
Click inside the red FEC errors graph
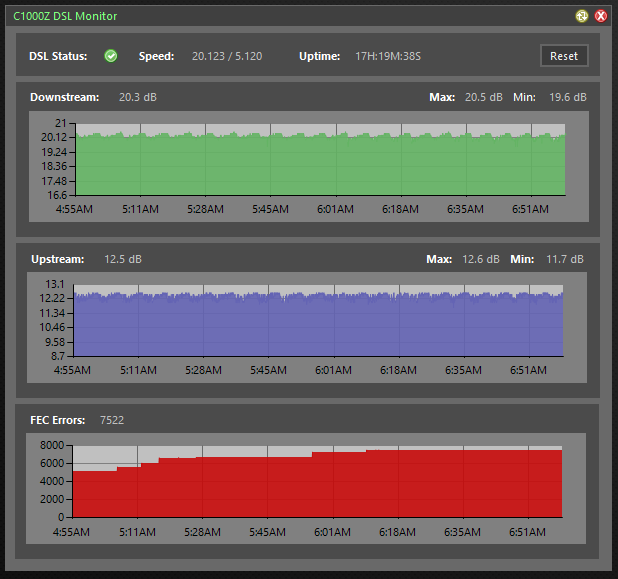click(318, 482)
